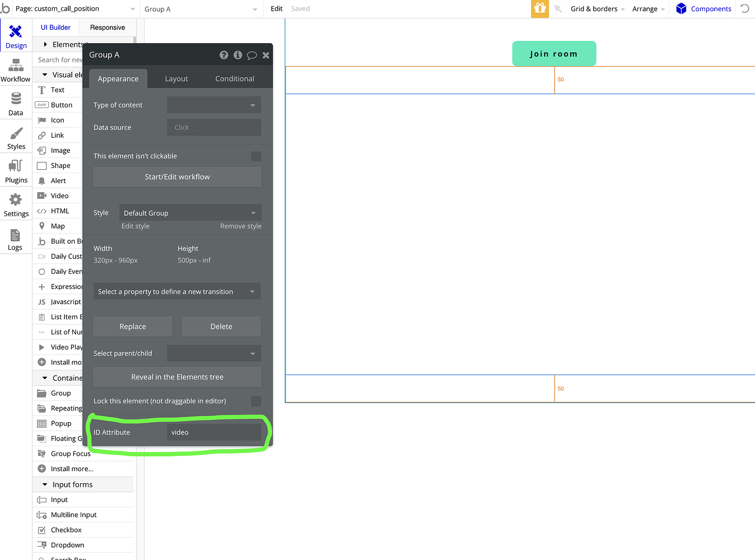Viewport: 755px width, 560px height.
Task: Open the Type of content dropdown
Action: pyautogui.click(x=214, y=105)
